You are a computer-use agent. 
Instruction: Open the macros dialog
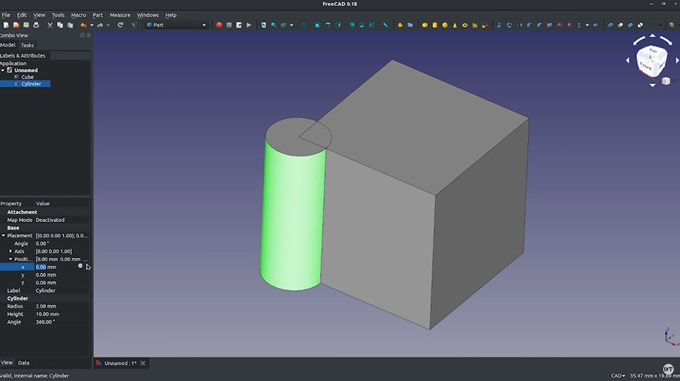(239, 25)
